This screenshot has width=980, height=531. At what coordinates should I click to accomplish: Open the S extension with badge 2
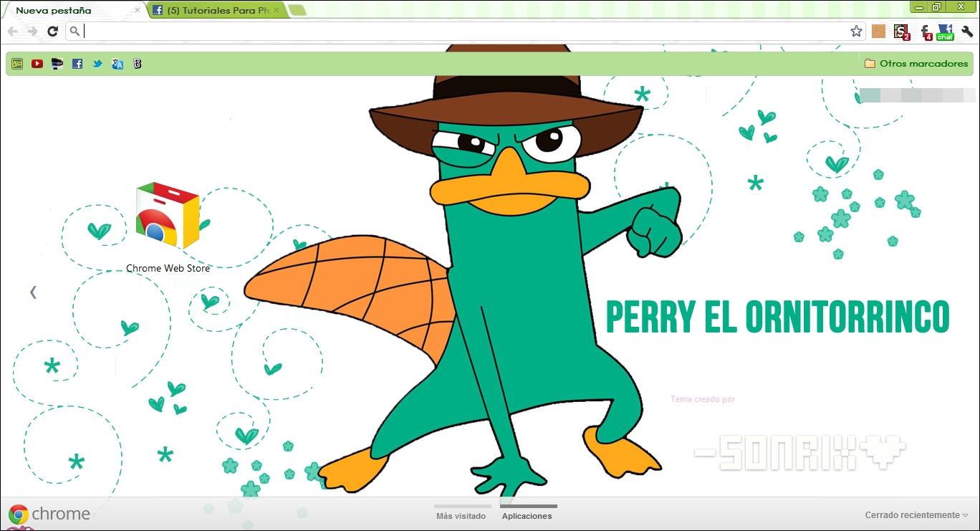click(901, 32)
